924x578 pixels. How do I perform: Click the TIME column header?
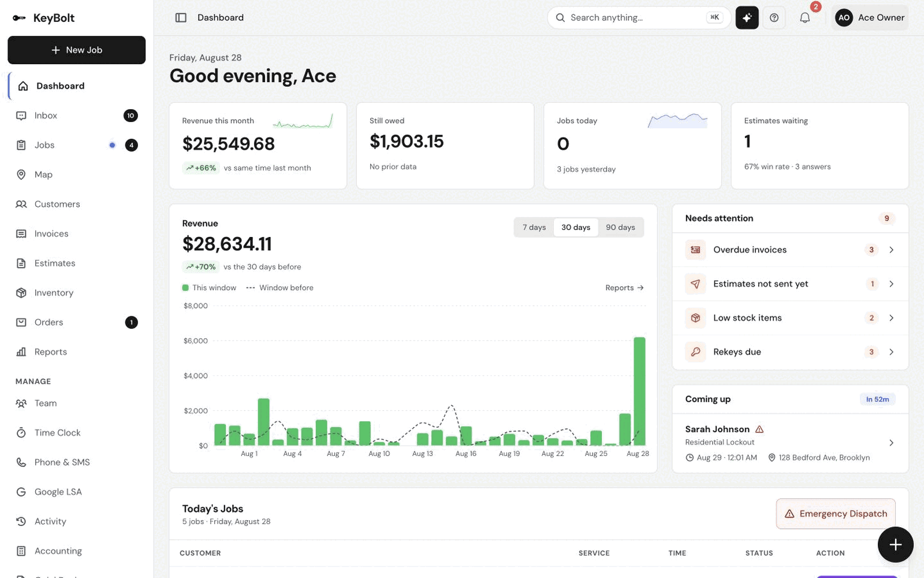(677, 553)
